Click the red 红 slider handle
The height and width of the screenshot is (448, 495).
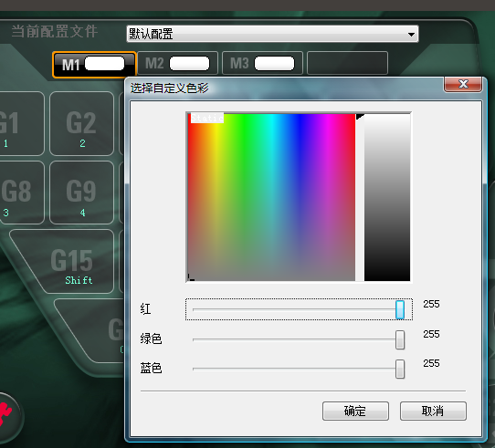click(400, 309)
